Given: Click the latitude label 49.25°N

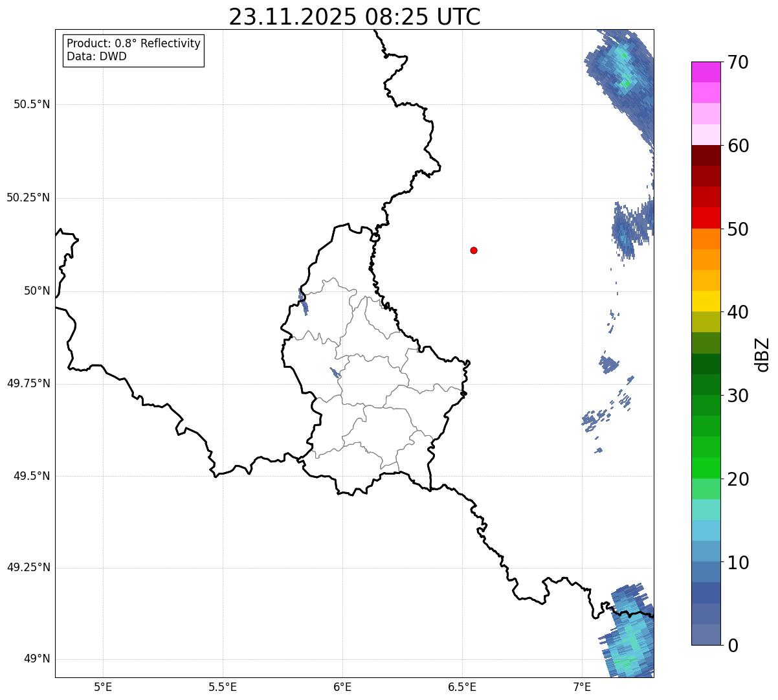Looking at the screenshot, I should (x=28, y=568).
